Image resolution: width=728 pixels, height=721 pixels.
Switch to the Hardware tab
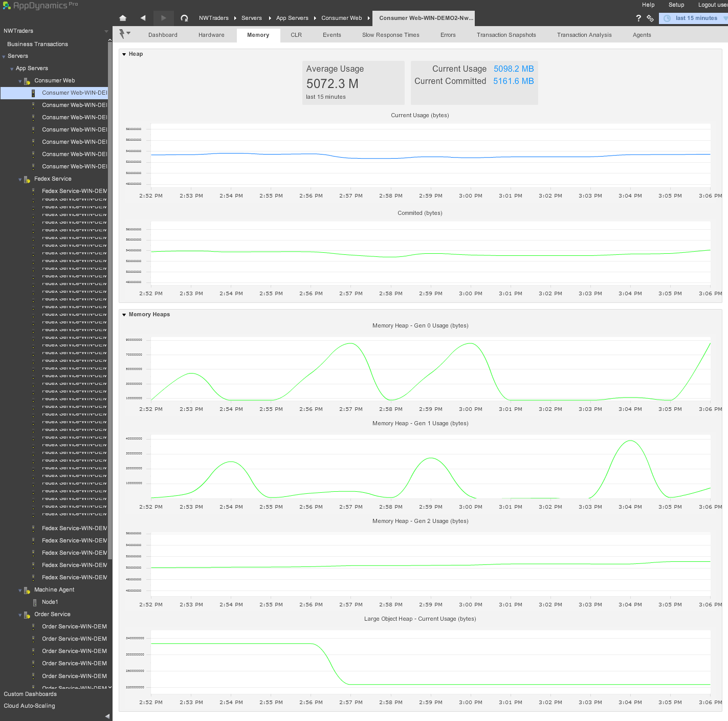pyautogui.click(x=211, y=35)
